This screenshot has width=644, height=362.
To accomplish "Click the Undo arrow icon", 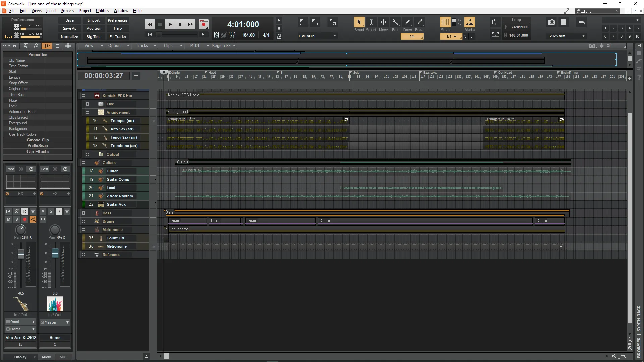I will tap(581, 22).
